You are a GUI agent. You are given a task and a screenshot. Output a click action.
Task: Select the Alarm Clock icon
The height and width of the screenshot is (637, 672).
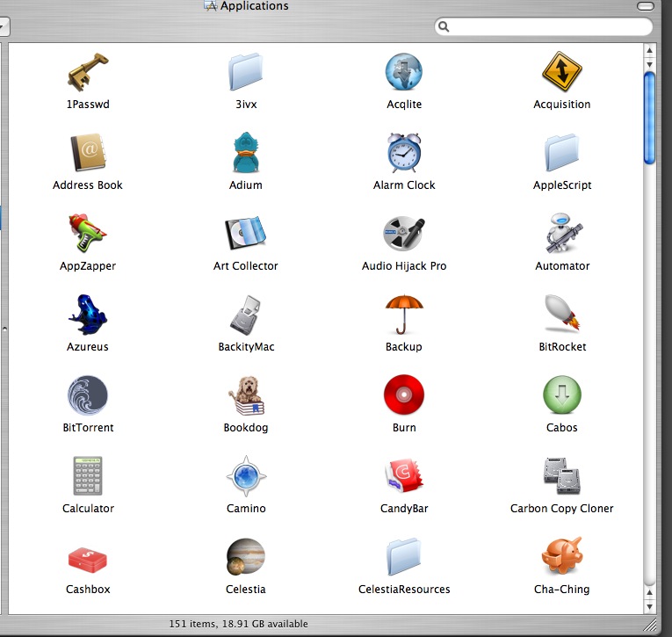point(404,152)
